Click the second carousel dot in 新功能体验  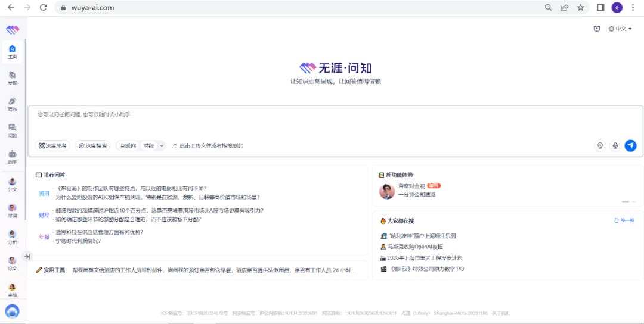click(x=635, y=201)
